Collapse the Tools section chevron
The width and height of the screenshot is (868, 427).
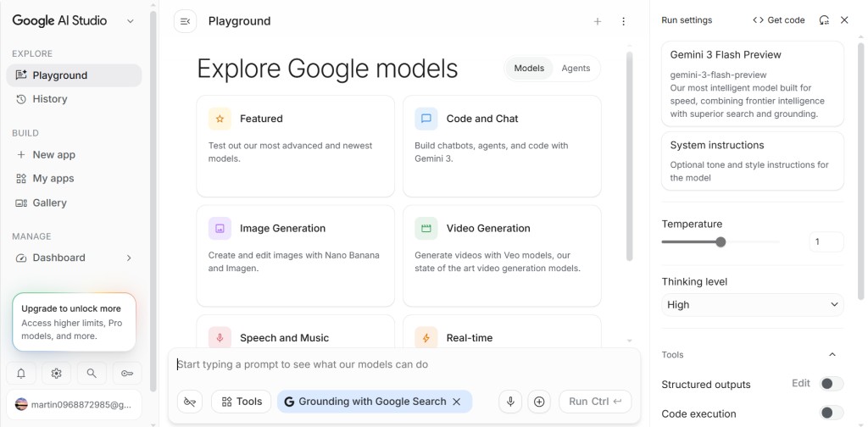pos(832,354)
